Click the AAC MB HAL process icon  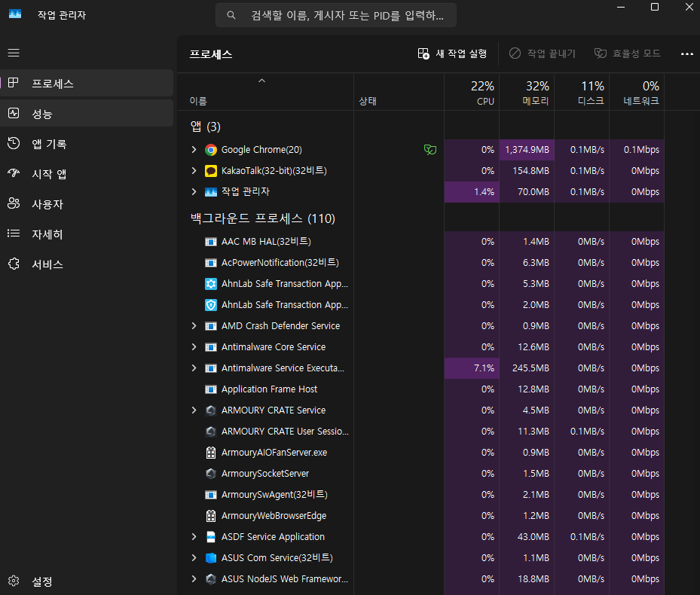coord(211,242)
